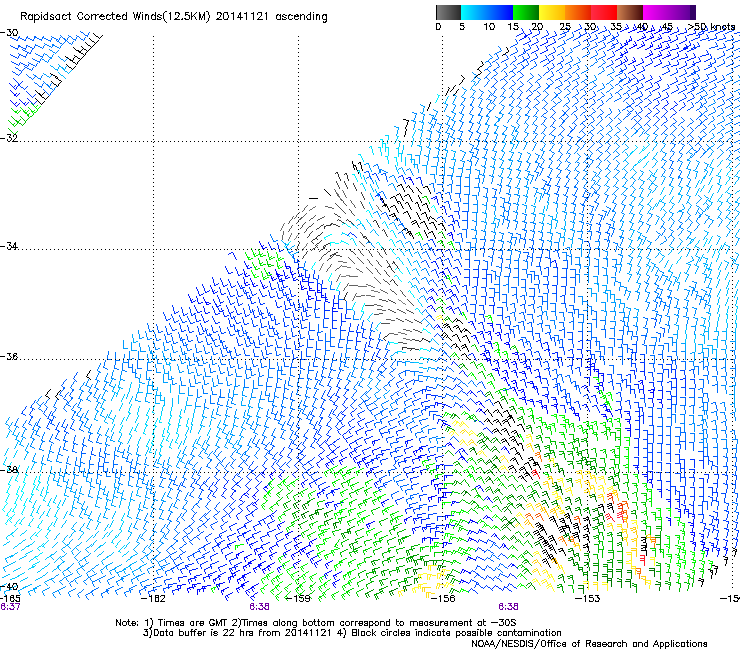Click the NOAA/NESDIS Office of Research credit
740x650 pixels.
[x=589, y=643]
